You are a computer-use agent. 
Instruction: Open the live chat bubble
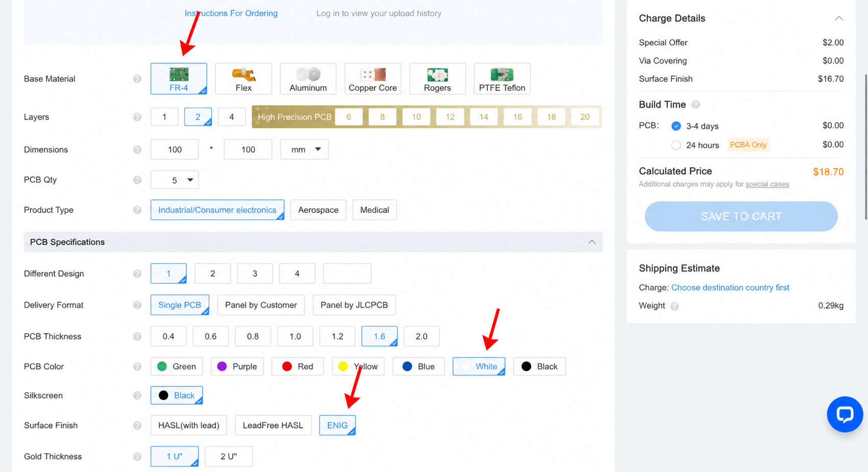[845, 414]
